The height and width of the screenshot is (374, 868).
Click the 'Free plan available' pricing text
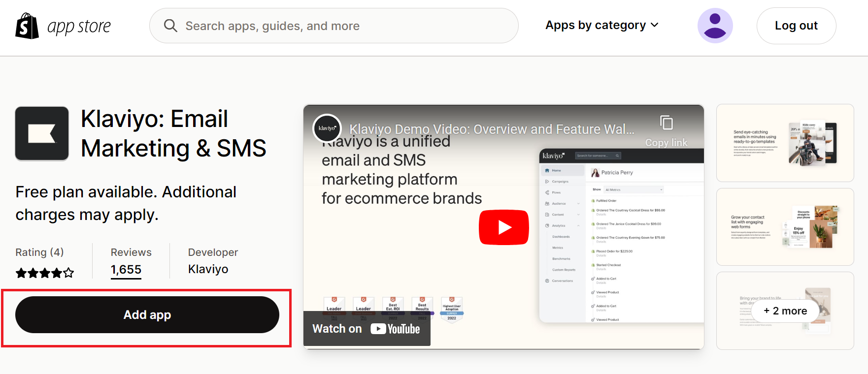pyautogui.click(x=126, y=203)
